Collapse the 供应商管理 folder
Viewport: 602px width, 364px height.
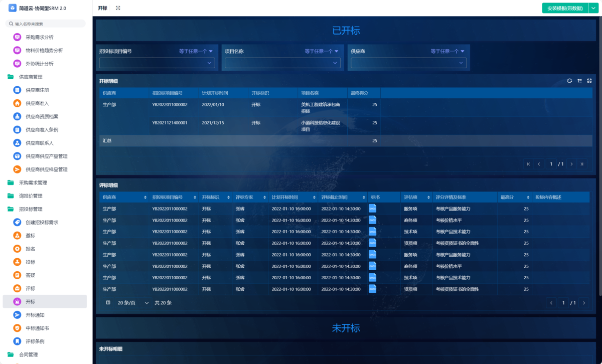point(11,77)
